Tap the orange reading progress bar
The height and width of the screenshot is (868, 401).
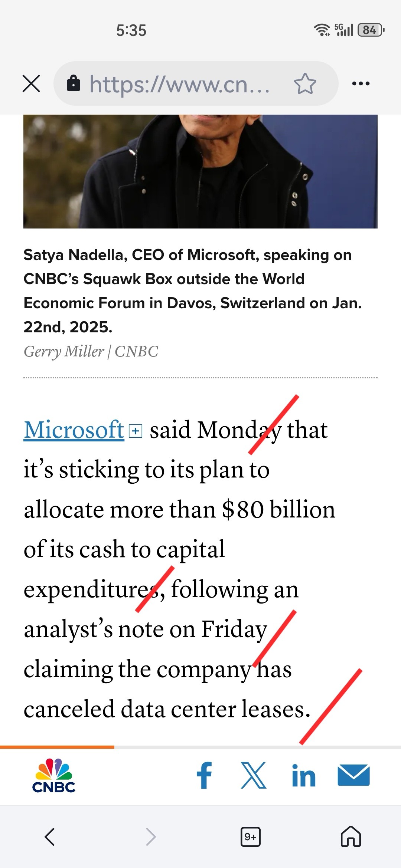pos(57,747)
